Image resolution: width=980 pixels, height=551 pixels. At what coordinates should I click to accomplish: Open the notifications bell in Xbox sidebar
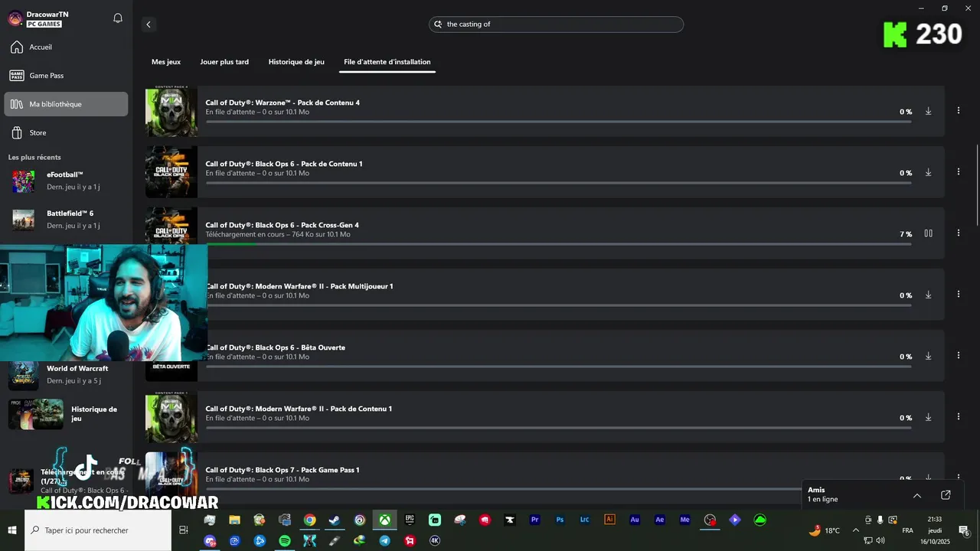click(x=118, y=18)
